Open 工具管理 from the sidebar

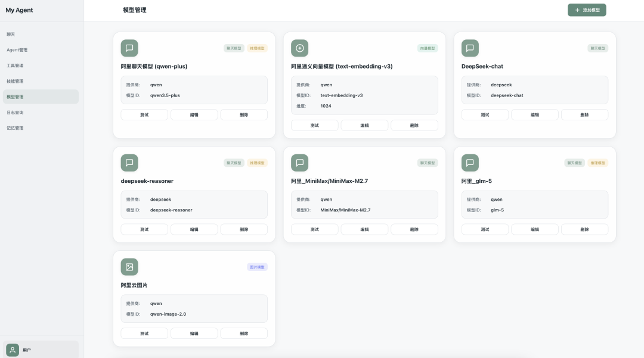tap(16, 66)
